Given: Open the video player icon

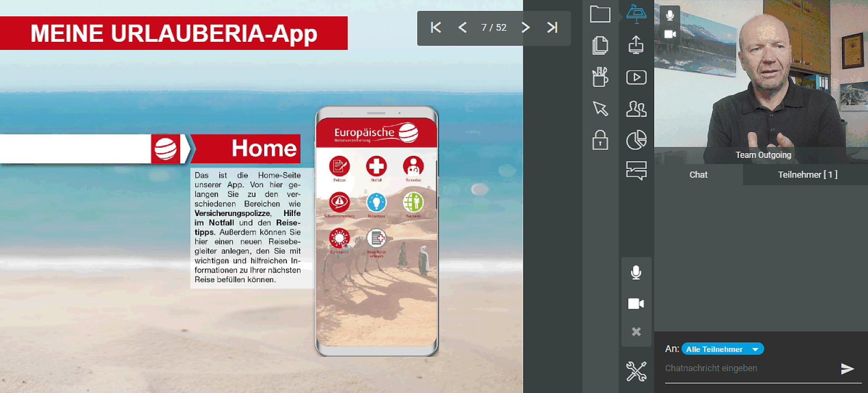Looking at the screenshot, I should coord(636,77).
